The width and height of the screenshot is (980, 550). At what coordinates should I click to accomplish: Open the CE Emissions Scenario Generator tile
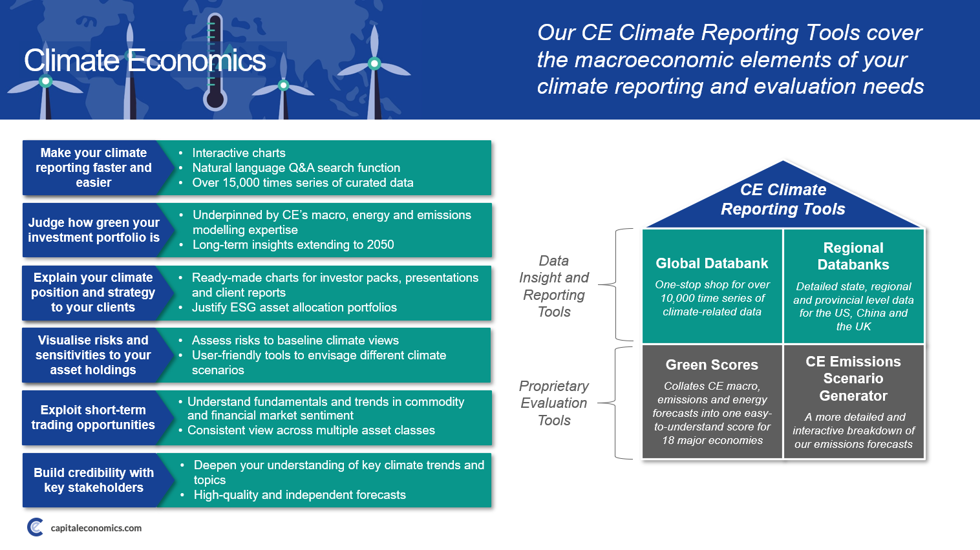tap(853, 402)
